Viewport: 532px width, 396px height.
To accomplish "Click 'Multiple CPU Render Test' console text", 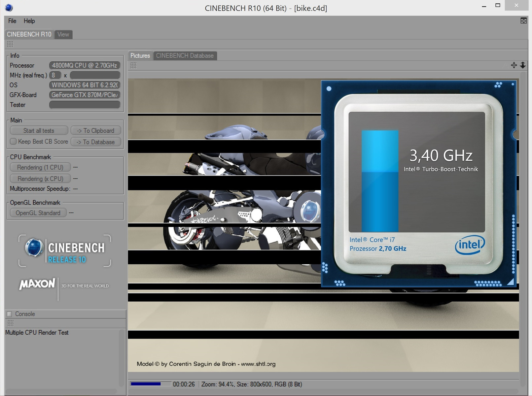I will [37, 332].
